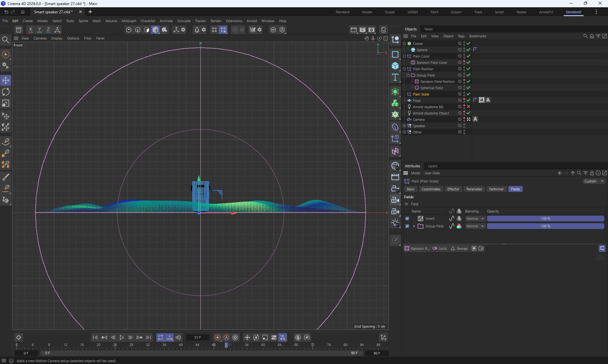
Task: Uncheck the Invert field checkbox
Action: [x=407, y=219]
